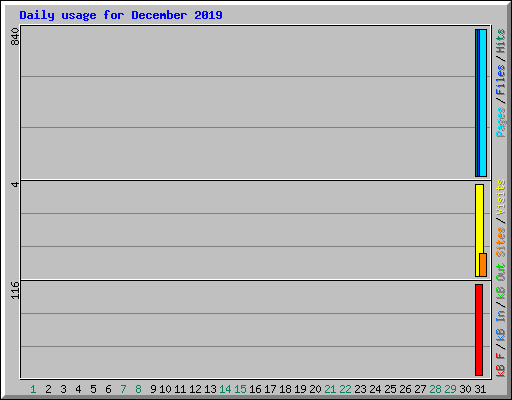Click the chart title 'Daily usage for December 2019'
Image resolution: width=512 pixels, height=400 pixels.
[x=121, y=15]
